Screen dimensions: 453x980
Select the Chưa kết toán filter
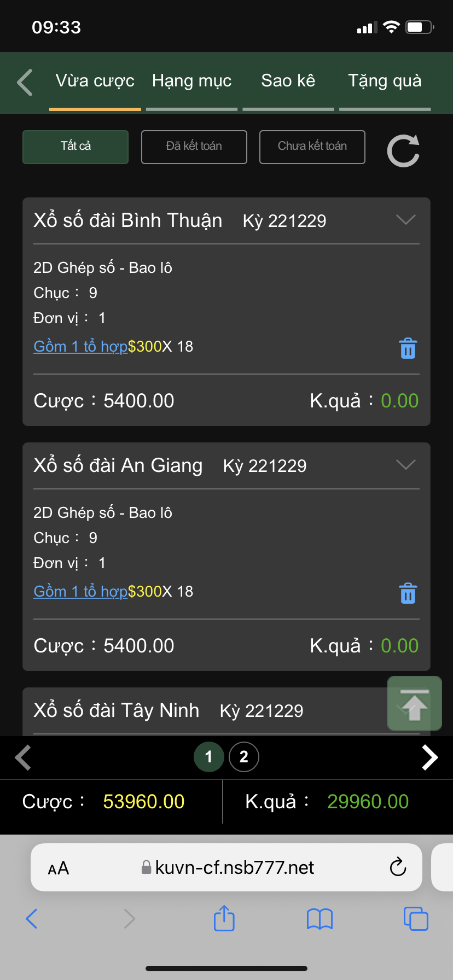312,147
